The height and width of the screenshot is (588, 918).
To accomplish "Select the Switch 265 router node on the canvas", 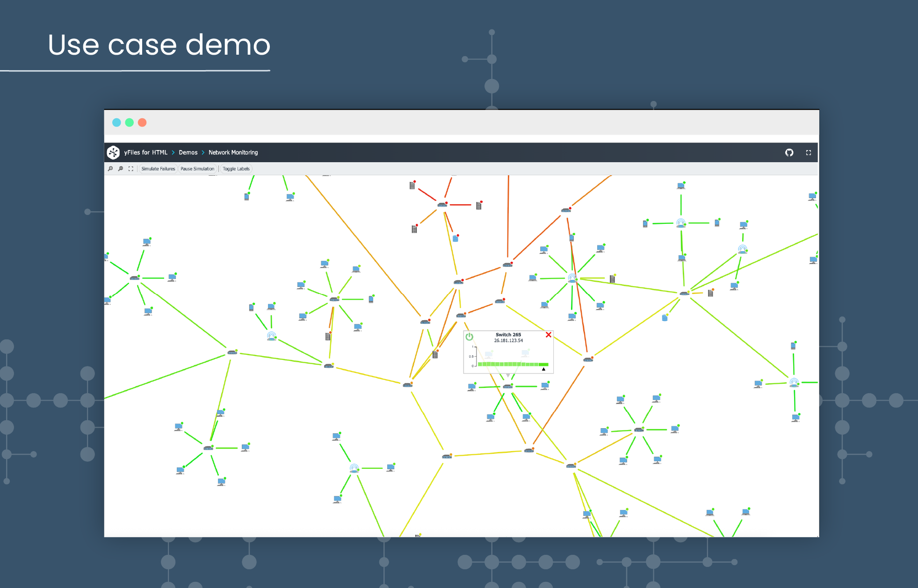I will [508, 386].
